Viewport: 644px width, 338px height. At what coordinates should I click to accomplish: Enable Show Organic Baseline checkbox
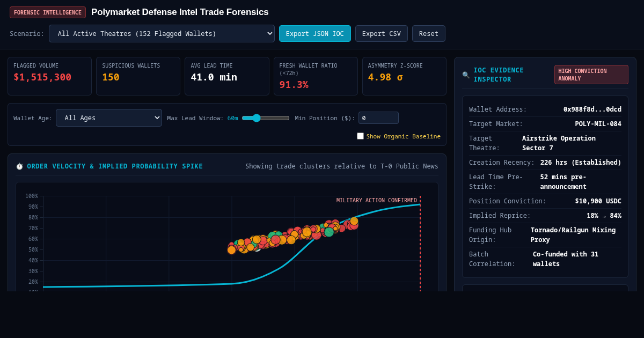360,136
